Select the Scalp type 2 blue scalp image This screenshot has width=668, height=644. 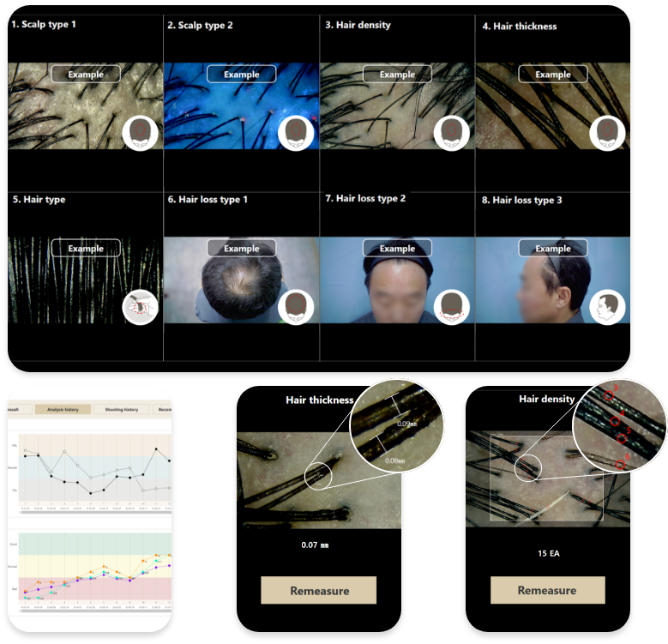(242, 106)
